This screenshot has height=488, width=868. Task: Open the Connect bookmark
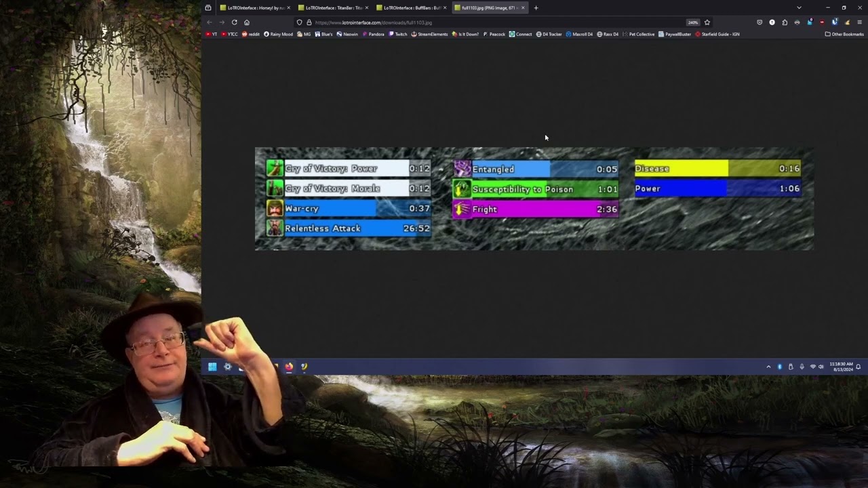(520, 34)
